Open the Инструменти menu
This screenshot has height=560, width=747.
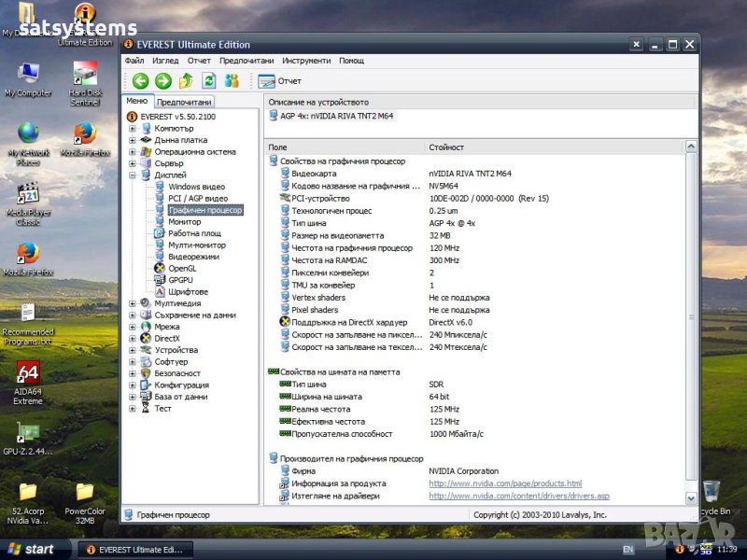[305, 61]
